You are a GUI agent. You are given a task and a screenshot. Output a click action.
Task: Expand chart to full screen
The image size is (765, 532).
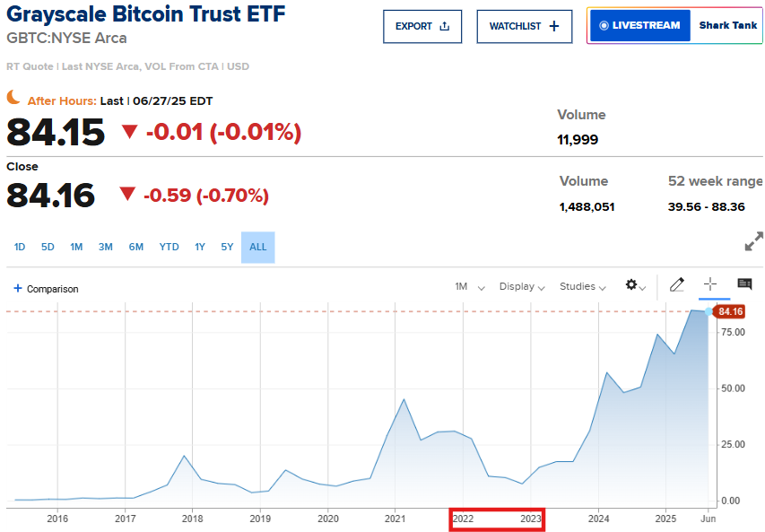point(753,243)
